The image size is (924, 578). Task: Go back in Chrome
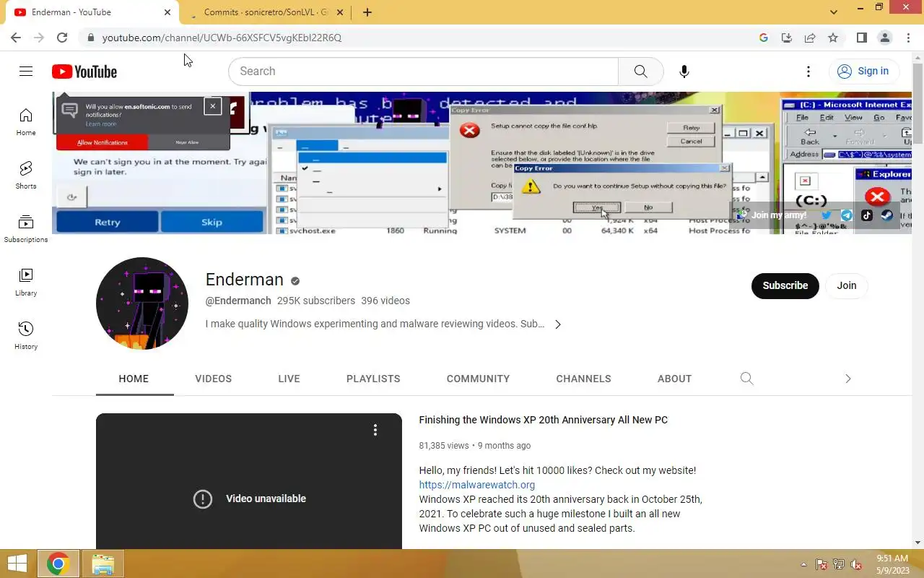coord(16,38)
